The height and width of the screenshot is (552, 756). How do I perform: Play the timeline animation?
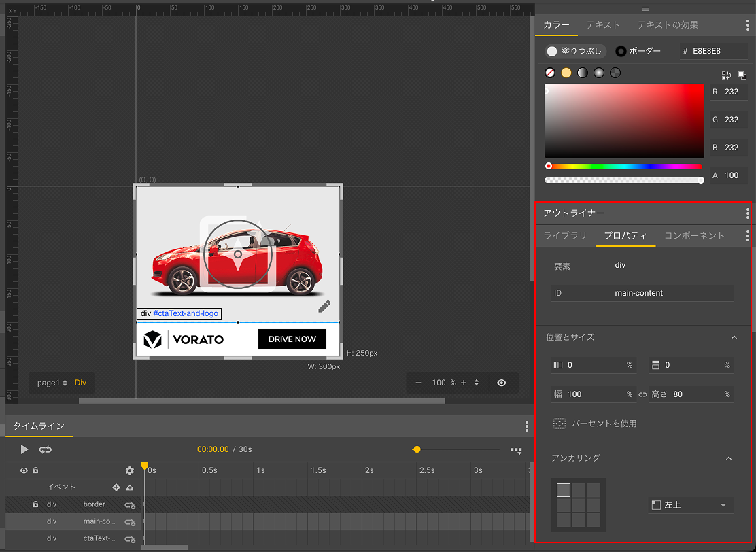pyautogui.click(x=24, y=449)
